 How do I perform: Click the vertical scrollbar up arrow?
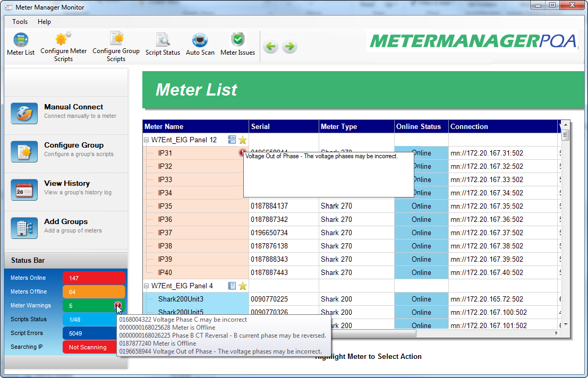click(566, 124)
